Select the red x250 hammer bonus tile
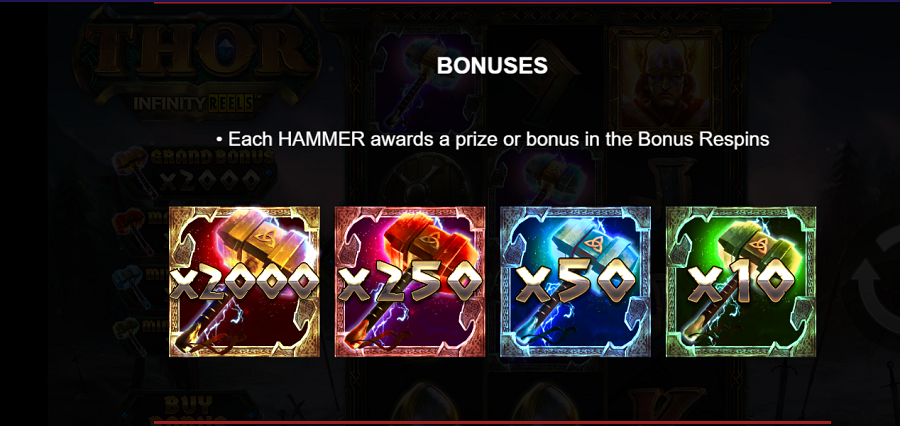Viewport: 900px width, 426px height. [410, 282]
